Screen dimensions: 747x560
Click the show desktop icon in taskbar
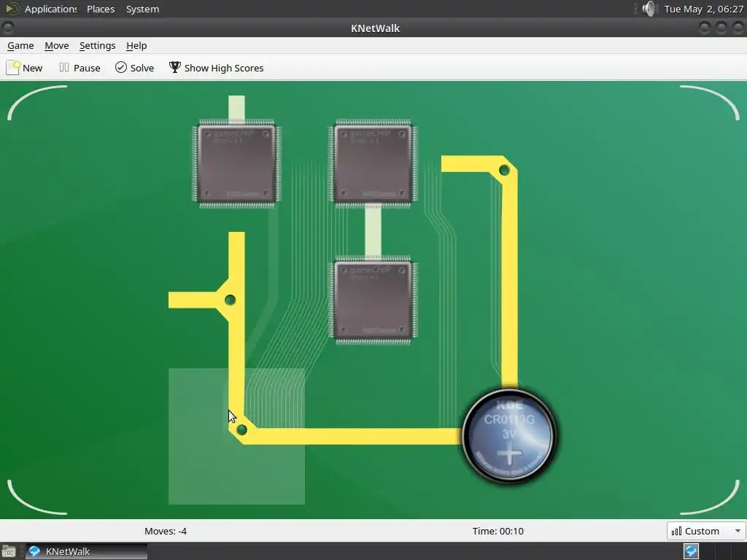point(9,551)
